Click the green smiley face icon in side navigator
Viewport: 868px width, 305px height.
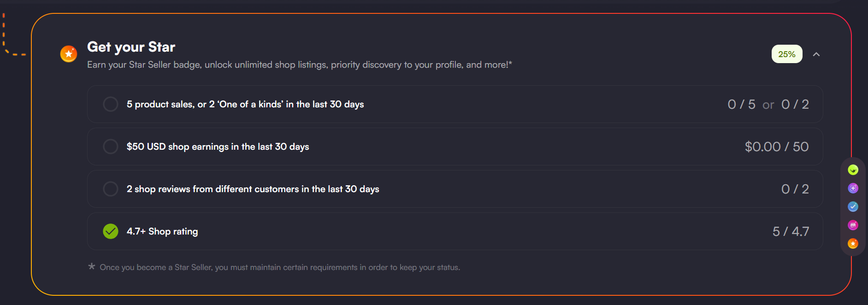[x=853, y=170]
